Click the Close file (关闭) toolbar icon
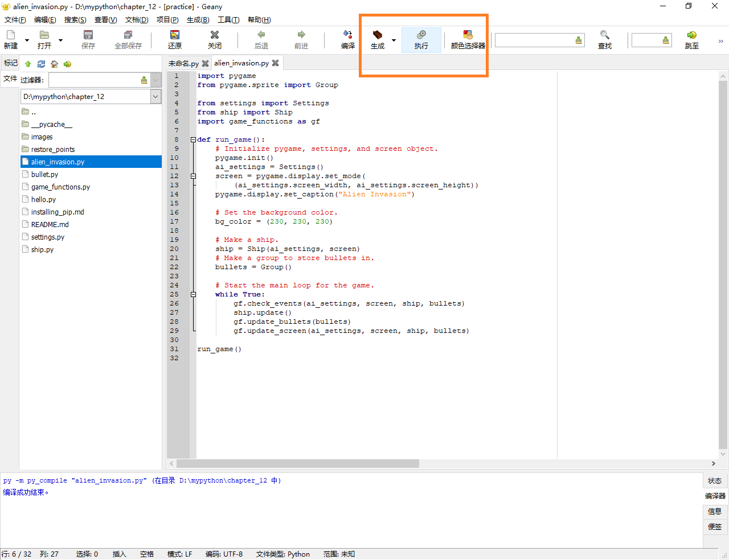729x560 pixels. coord(215,35)
